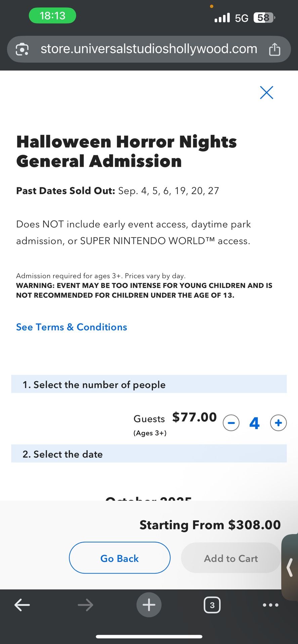Tap the home indicator bar

(149, 636)
